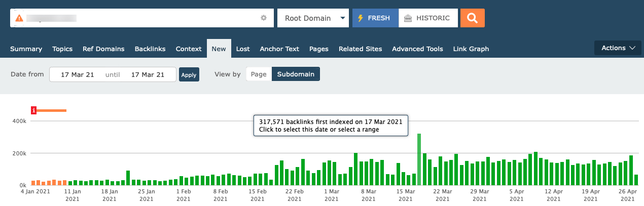View results by Page
This screenshot has height=206, width=644.
pos(259,74)
